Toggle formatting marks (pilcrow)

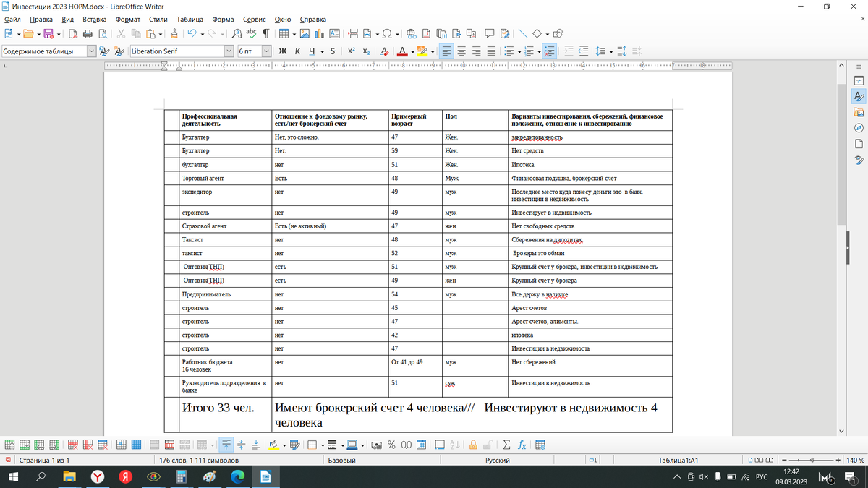(x=265, y=33)
